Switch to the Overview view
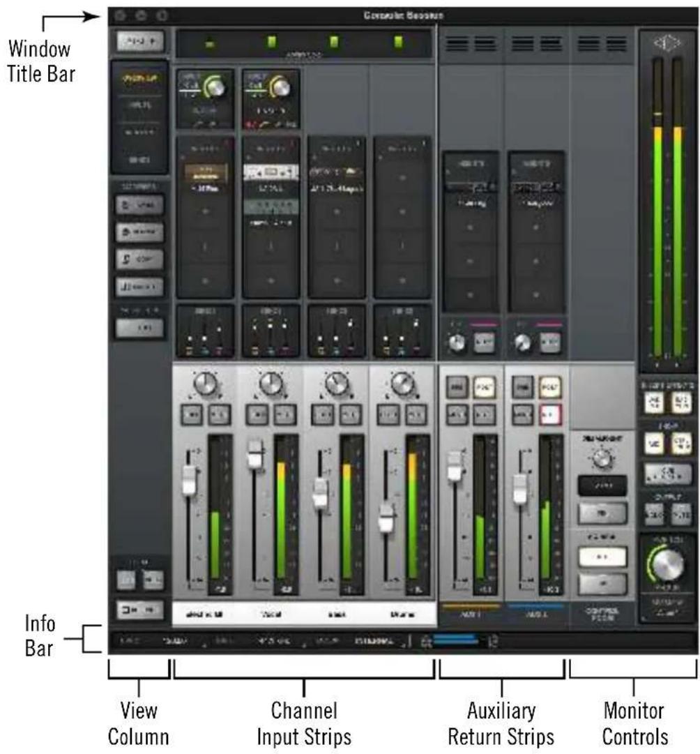700x754 pixels. pyautogui.click(x=140, y=78)
